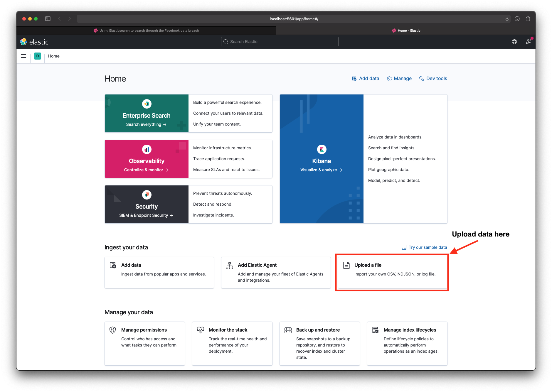Open the browser downloads icon
This screenshot has height=392, width=552.
(517, 19)
